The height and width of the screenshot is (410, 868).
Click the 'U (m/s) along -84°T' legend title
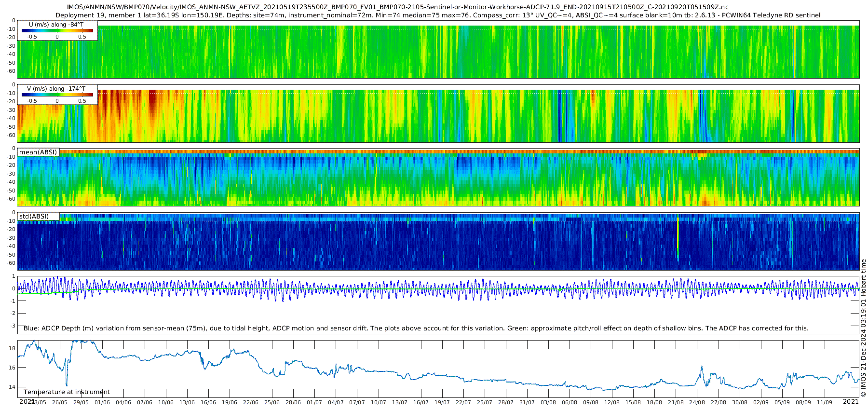pyautogui.click(x=57, y=24)
